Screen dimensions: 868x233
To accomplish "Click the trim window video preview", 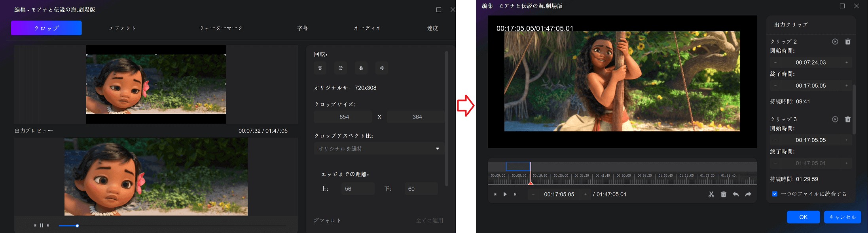I will pos(622,82).
